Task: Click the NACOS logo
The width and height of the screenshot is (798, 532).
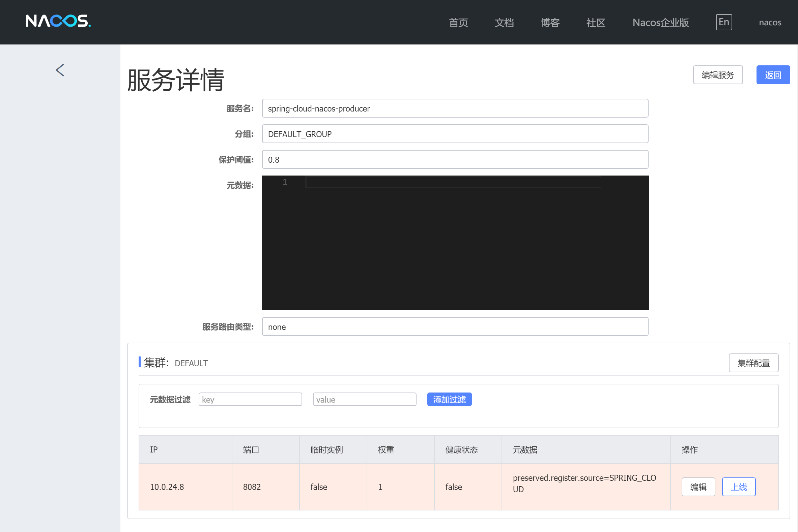Action: 58,21
